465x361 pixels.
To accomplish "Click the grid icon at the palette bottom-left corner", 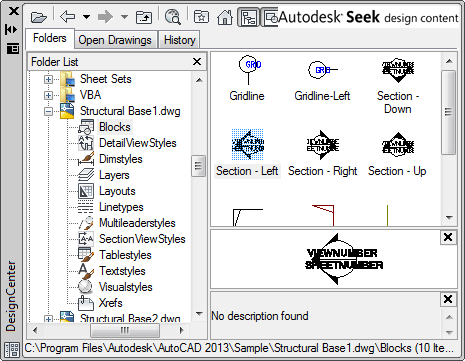I will point(12,350).
